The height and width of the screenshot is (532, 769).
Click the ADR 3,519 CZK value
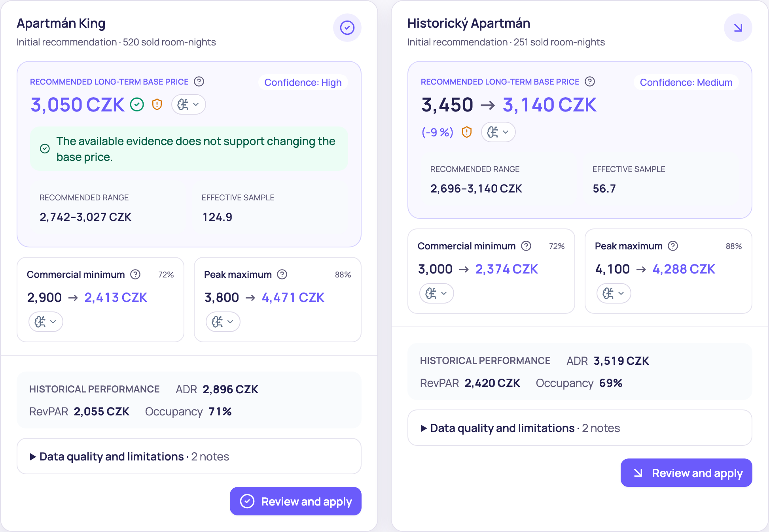pyautogui.click(x=621, y=361)
